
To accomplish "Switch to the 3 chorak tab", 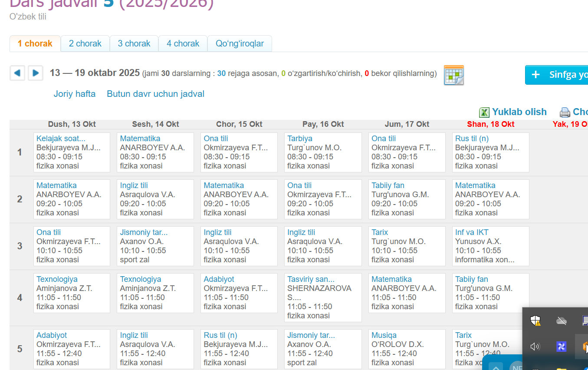I will [134, 43].
